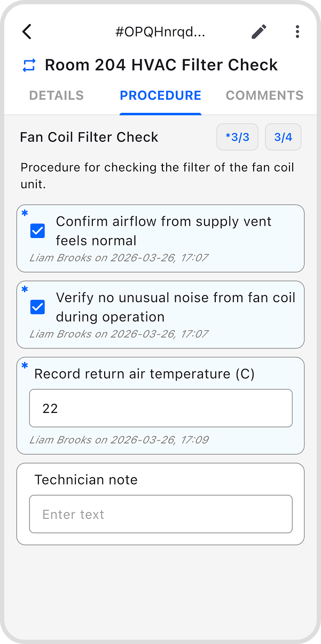Viewport: 321px width, 644px height.
Task: Click the Technician note text field
Action: pyautogui.click(x=160, y=514)
